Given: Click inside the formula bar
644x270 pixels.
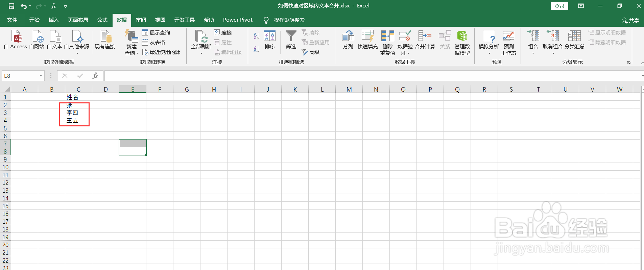Looking at the screenshot, I should pos(372,76).
